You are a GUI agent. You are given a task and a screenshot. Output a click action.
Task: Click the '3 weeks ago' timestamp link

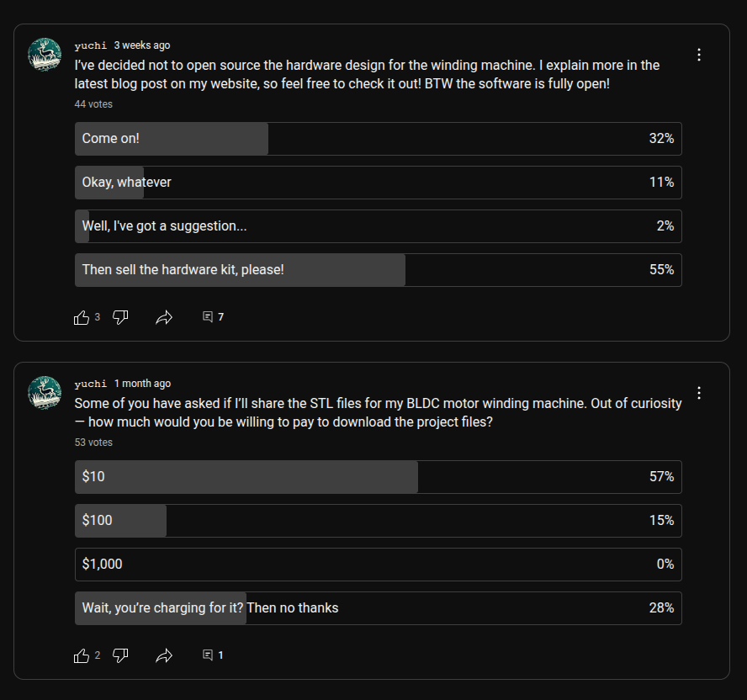(142, 45)
